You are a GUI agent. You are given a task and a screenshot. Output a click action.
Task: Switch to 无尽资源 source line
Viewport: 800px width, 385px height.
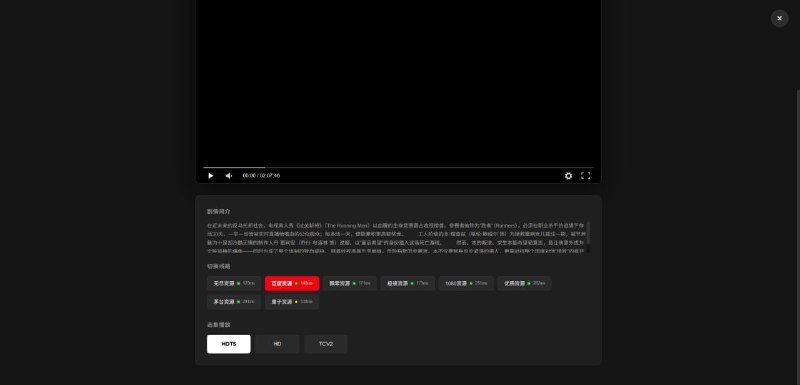pyautogui.click(x=234, y=283)
